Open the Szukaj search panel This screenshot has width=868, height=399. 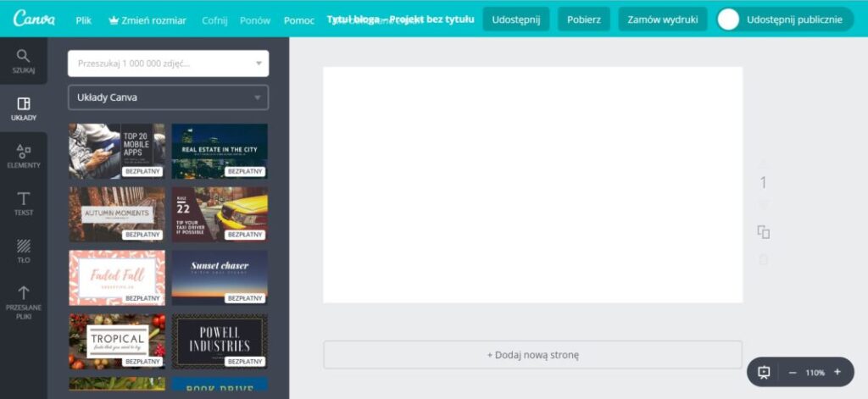point(23,61)
